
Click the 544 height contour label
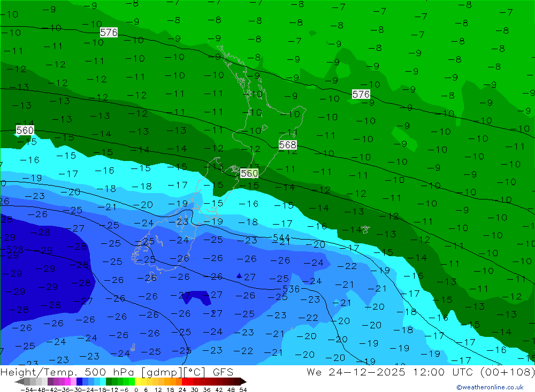coord(281,237)
